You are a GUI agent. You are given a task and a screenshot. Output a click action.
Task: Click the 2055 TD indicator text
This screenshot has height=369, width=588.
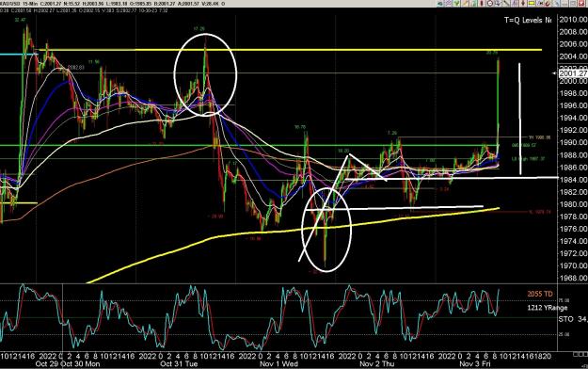point(540,294)
